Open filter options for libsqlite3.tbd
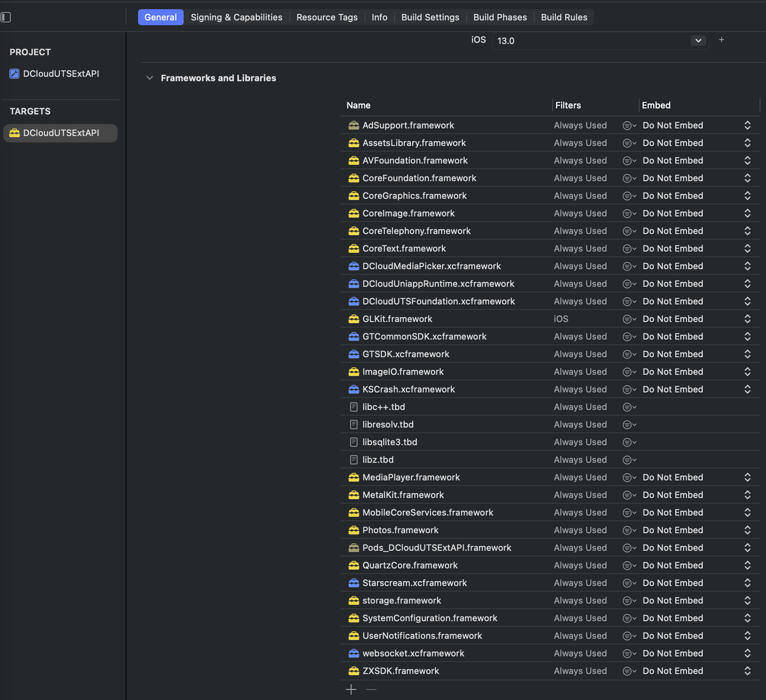 tap(629, 442)
